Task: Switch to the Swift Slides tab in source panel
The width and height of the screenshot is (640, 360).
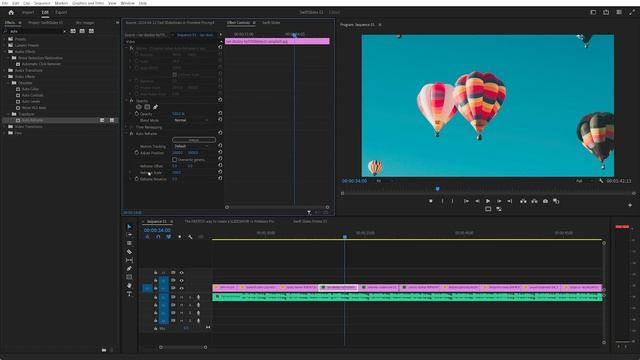Action: tap(271, 23)
